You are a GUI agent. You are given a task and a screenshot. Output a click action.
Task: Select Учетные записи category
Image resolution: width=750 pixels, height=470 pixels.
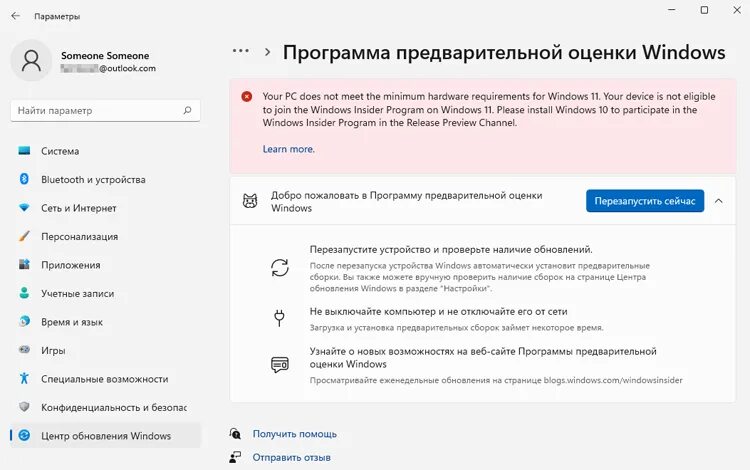point(106,293)
